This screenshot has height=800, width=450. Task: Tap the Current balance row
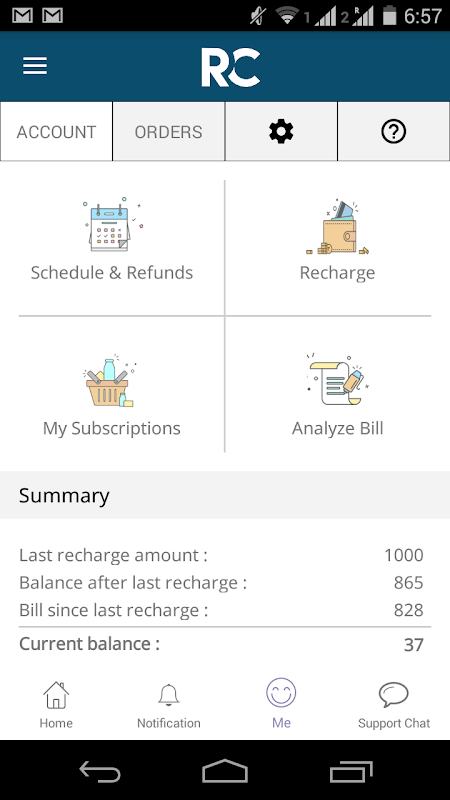click(221, 644)
